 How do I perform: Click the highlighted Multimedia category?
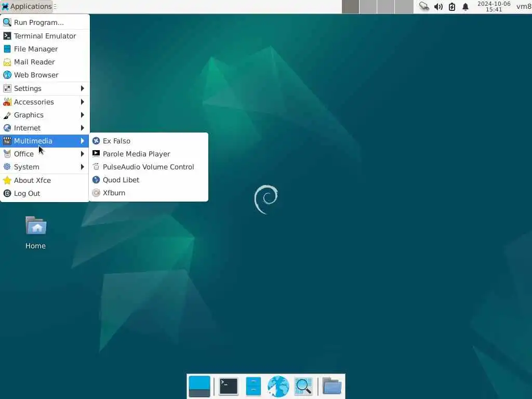click(x=45, y=141)
